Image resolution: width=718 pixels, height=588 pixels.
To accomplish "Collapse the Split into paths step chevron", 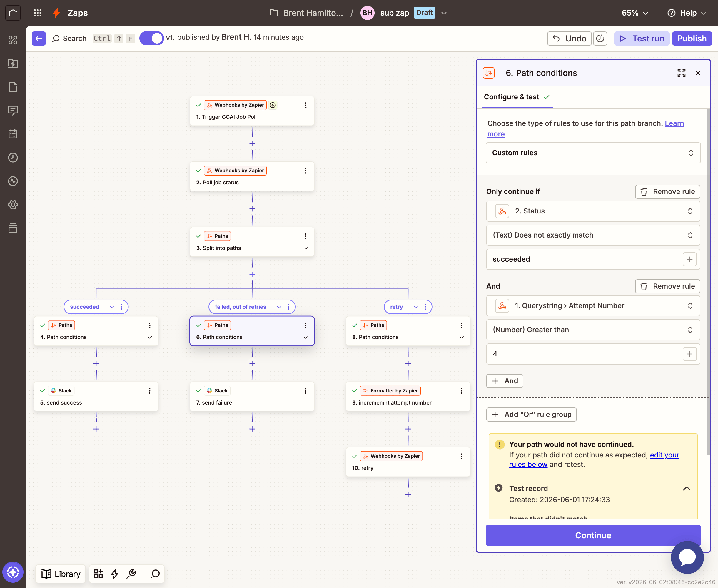I will tap(305, 248).
